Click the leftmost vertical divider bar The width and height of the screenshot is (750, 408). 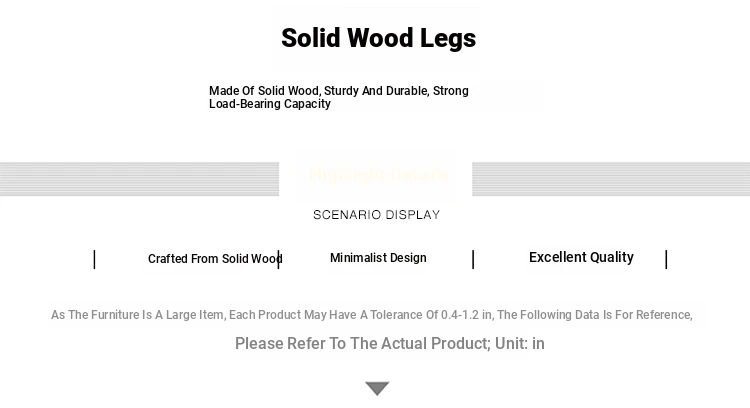(x=95, y=259)
